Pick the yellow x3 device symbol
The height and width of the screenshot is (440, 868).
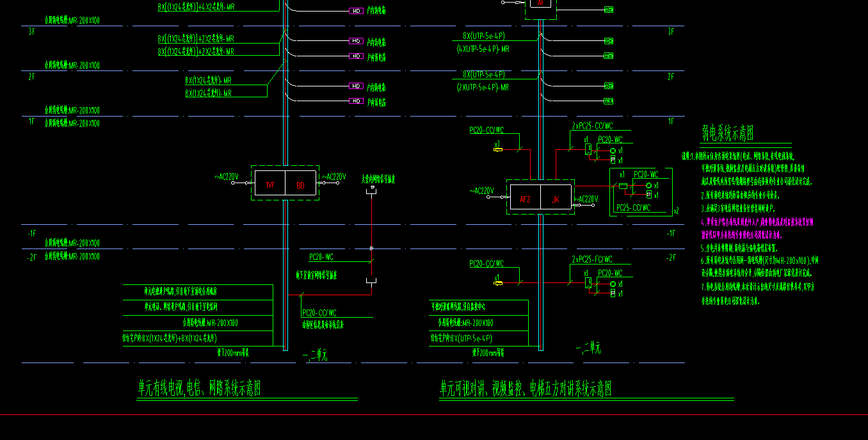498,150
